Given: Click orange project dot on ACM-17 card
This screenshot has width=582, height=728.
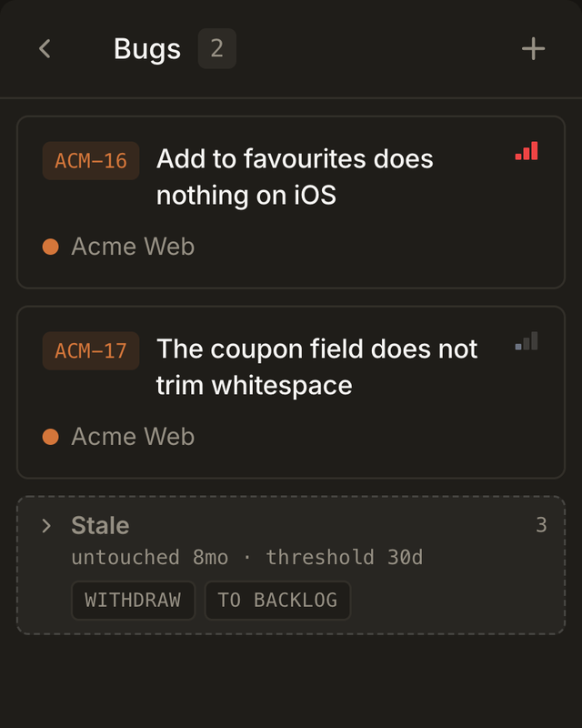Looking at the screenshot, I should 51,437.
